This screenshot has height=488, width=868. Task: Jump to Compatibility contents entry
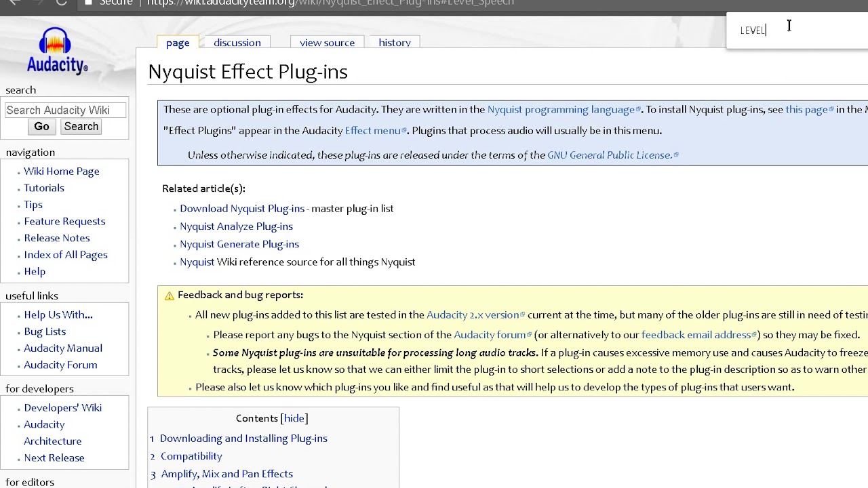click(x=191, y=456)
